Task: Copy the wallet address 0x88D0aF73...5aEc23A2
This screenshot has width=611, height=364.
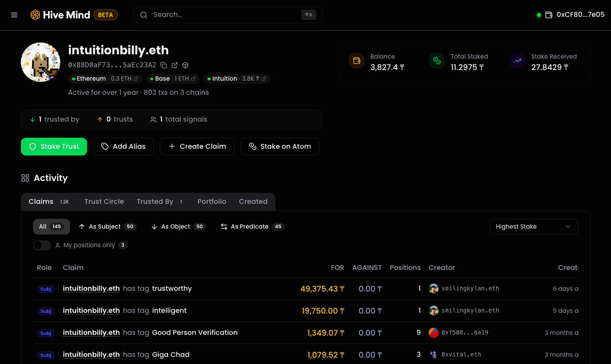Action: click(x=164, y=65)
